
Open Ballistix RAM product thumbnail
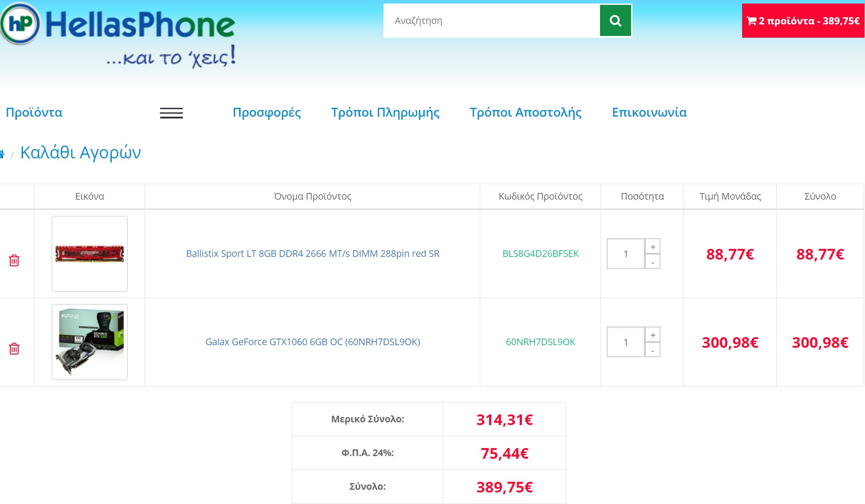(x=90, y=254)
